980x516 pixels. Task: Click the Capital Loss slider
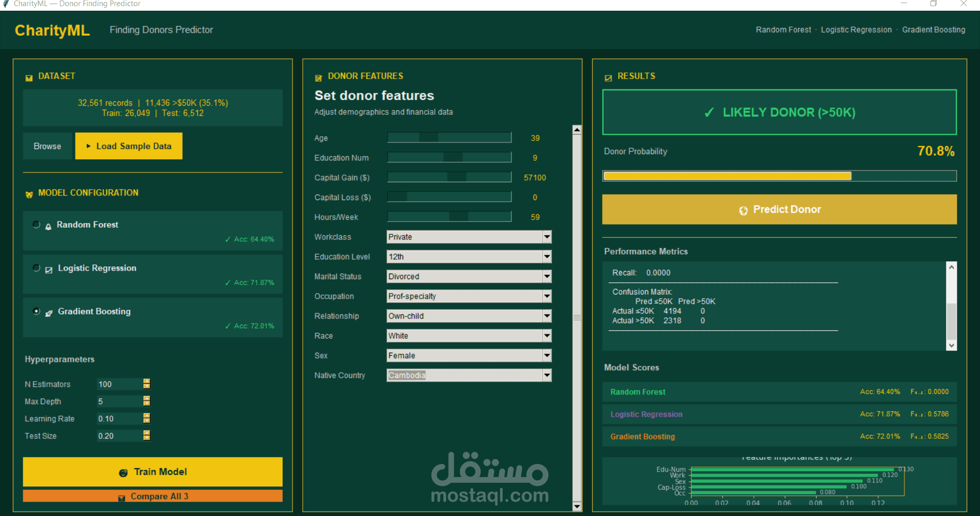coord(449,197)
